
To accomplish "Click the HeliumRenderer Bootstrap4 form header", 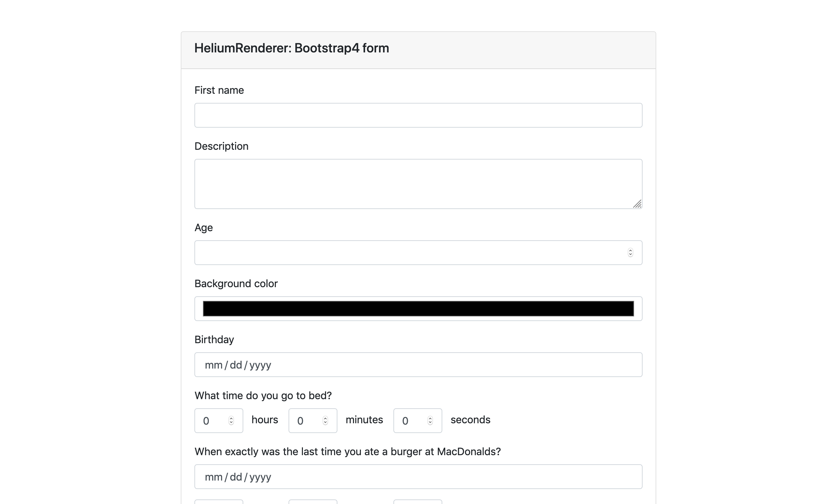I will point(291,48).
